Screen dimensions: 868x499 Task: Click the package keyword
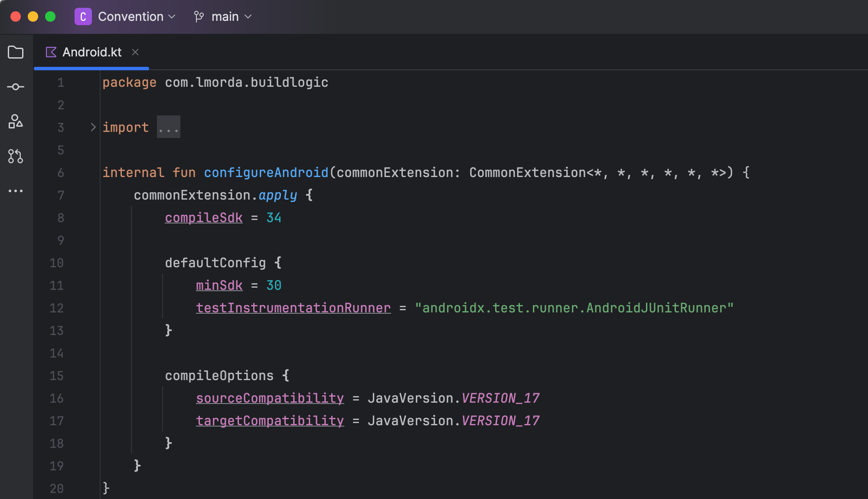coord(130,82)
